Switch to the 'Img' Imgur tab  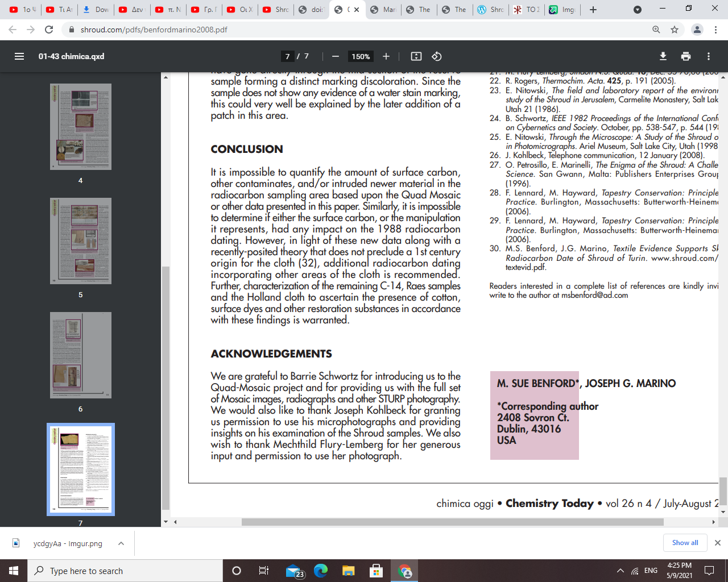click(562, 10)
